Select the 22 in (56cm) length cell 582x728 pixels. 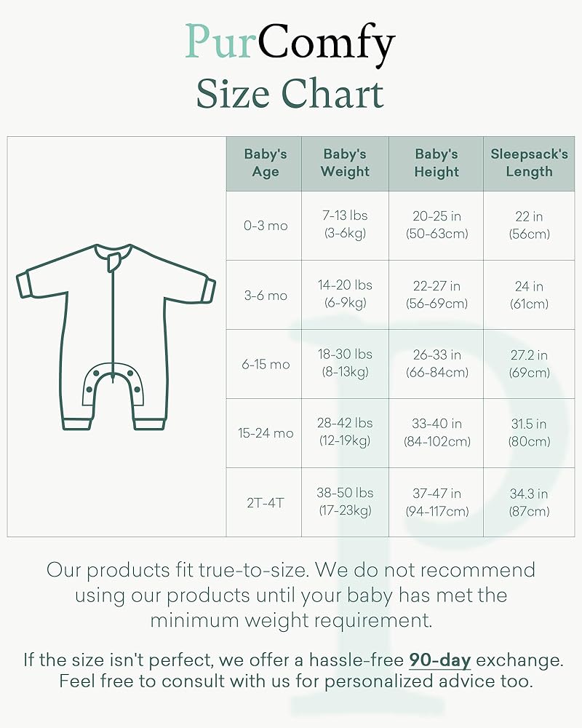click(529, 226)
